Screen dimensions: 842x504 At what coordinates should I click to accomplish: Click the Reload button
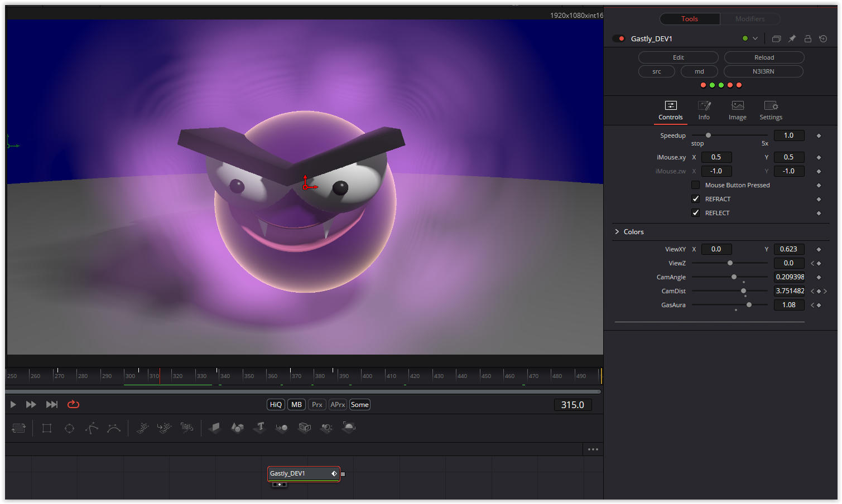tap(764, 57)
